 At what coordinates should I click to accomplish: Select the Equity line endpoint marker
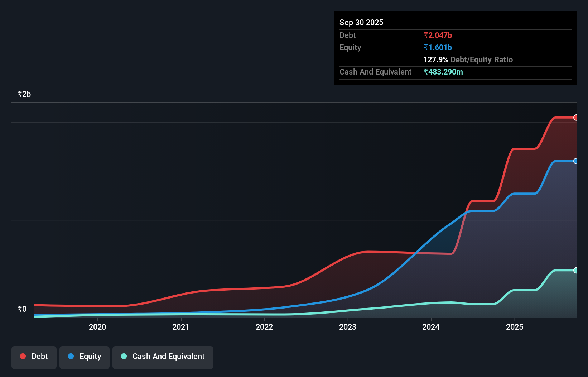tap(575, 161)
